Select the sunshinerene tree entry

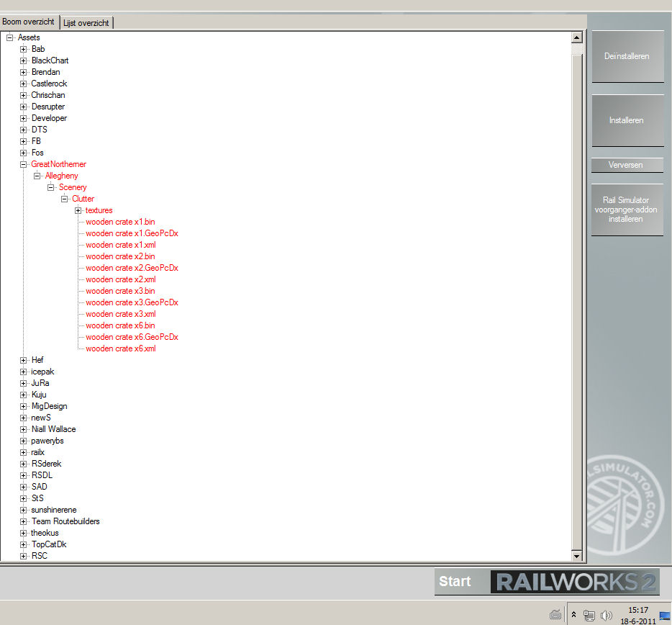point(53,510)
